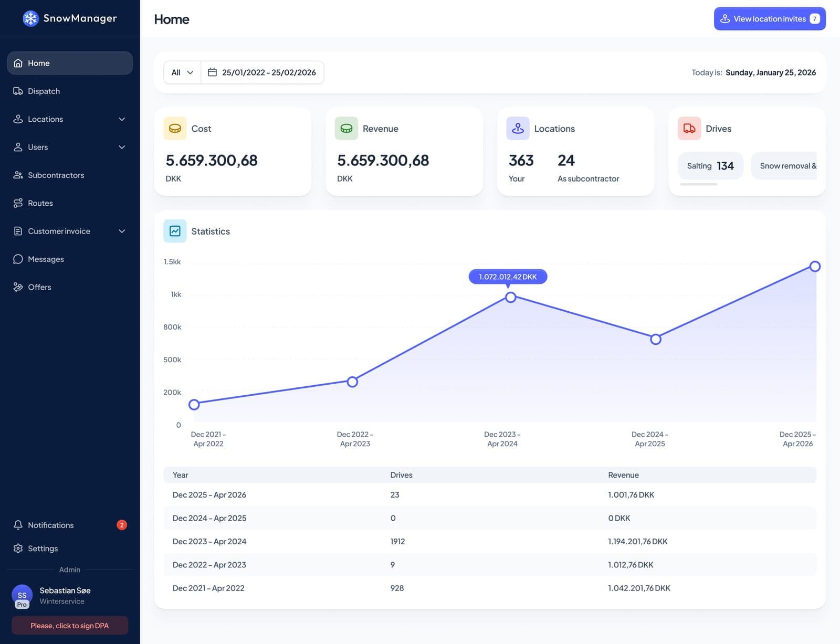840x644 pixels.
Task: Click the SS user avatar
Action: pos(22,595)
